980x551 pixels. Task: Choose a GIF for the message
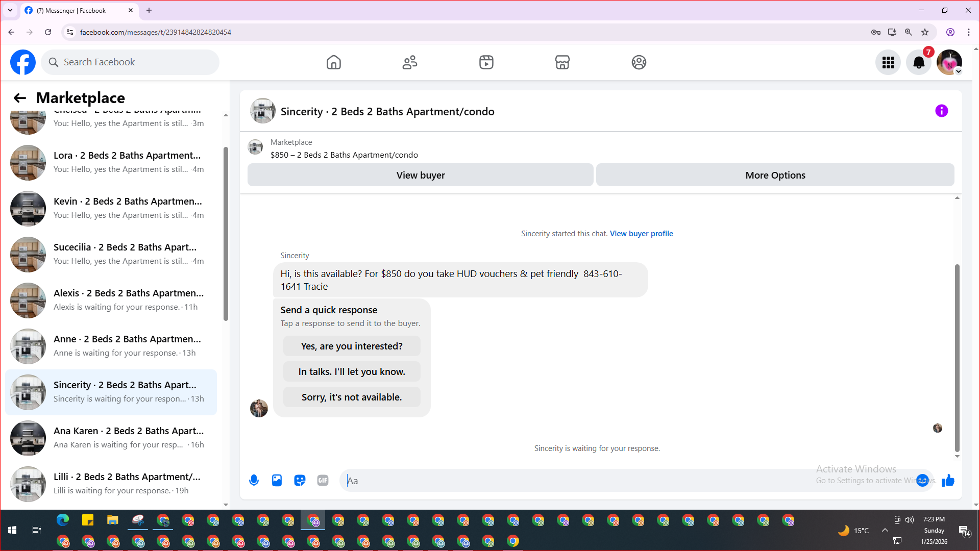323,481
